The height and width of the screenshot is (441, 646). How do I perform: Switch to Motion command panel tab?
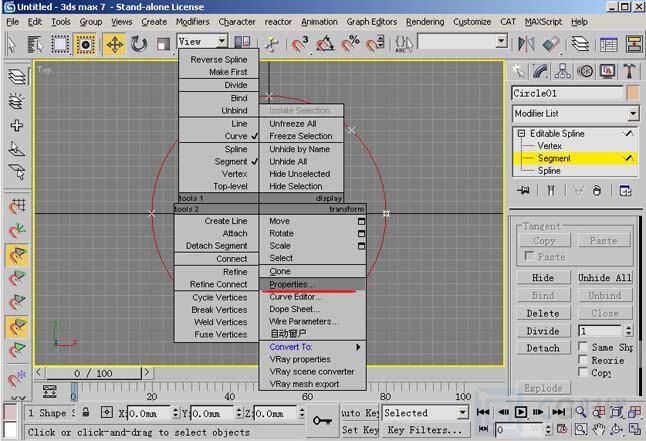tap(585, 71)
